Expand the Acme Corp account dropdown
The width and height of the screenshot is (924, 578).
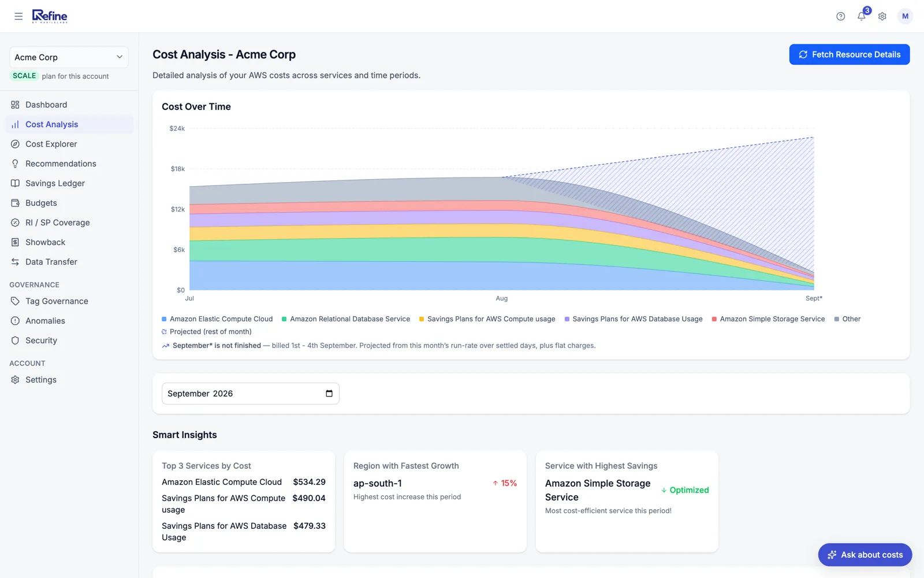[69, 57]
